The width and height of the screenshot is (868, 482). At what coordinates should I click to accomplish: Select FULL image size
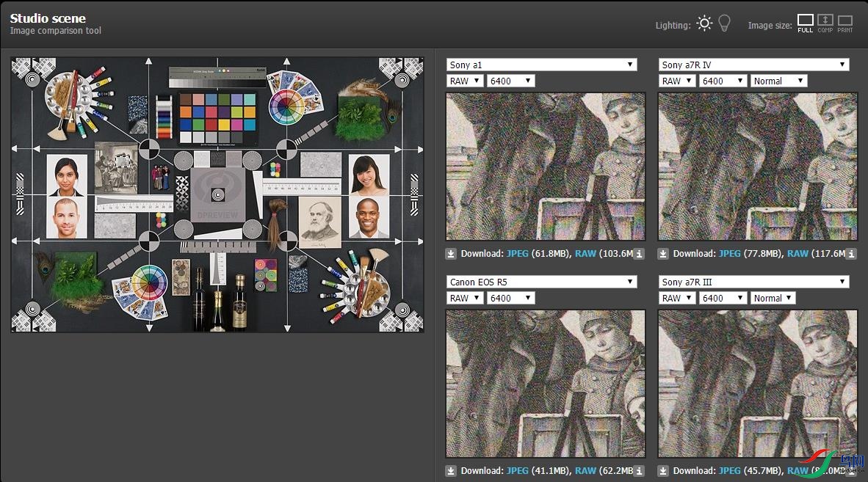[x=806, y=22]
